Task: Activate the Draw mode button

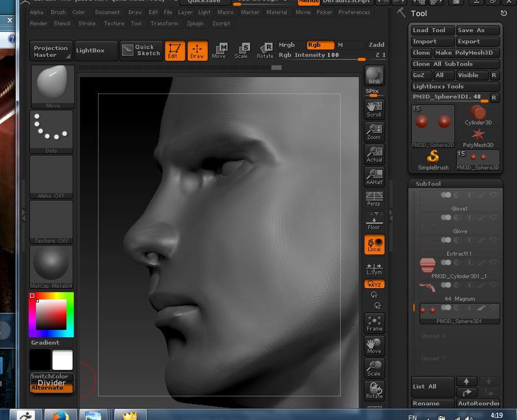Action: click(x=198, y=51)
